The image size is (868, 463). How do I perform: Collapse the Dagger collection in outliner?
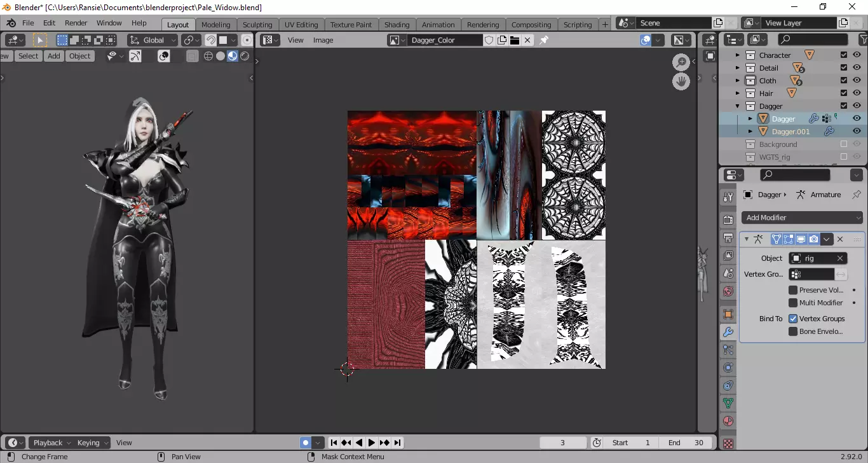tap(738, 106)
